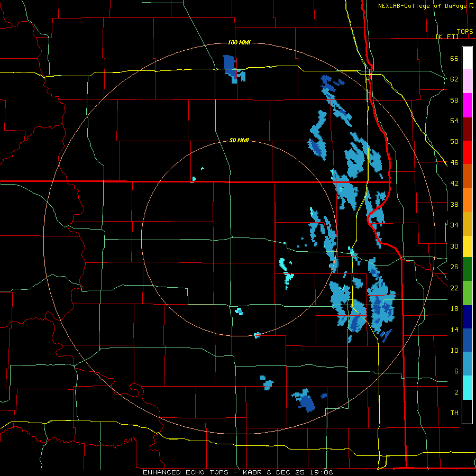This screenshot has height=476, width=476.
Task: Click the 'ENHANCED ECHO TOPS' caption text
Action: coord(186,472)
